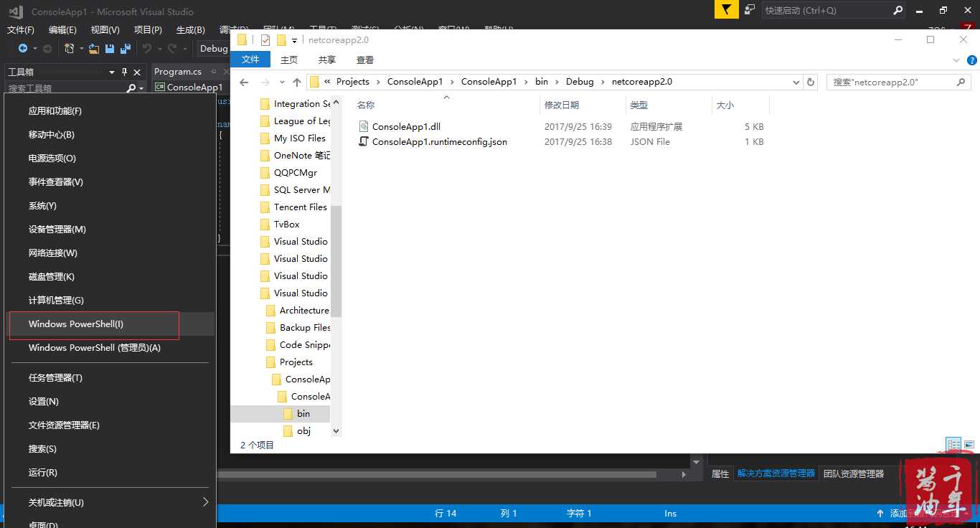Select the ConsoleApp1.dll file
Image resolution: width=980 pixels, height=528 pixels.
pos(406,126)
